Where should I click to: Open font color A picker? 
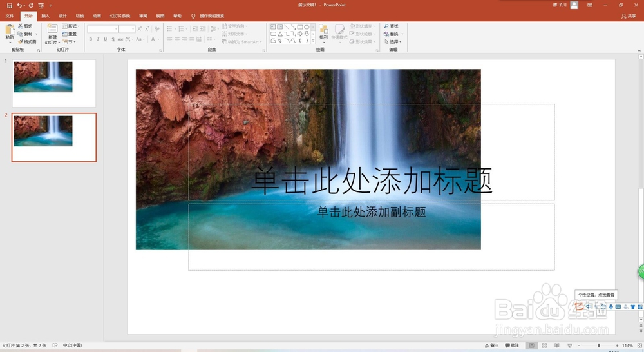[153, 39]
